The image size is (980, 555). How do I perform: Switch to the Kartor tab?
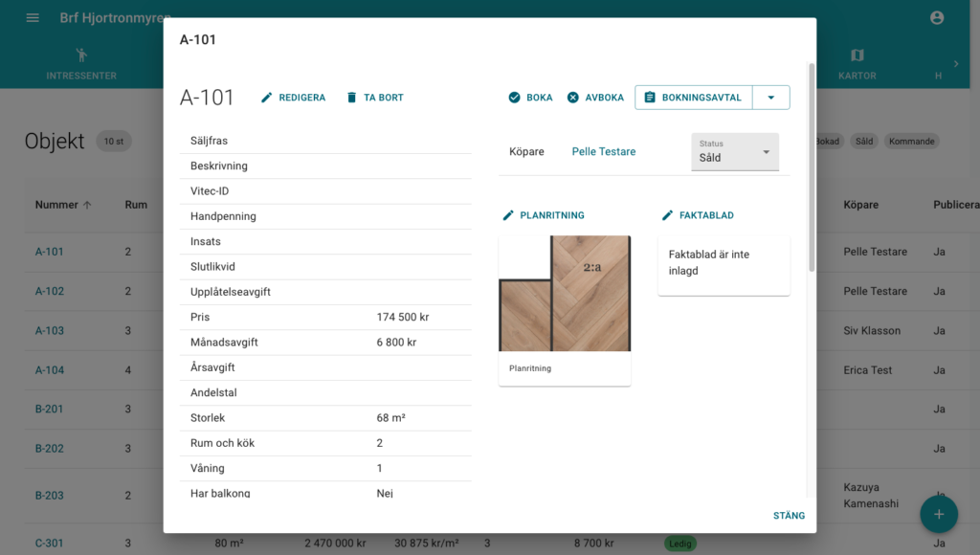click(857, 64)
